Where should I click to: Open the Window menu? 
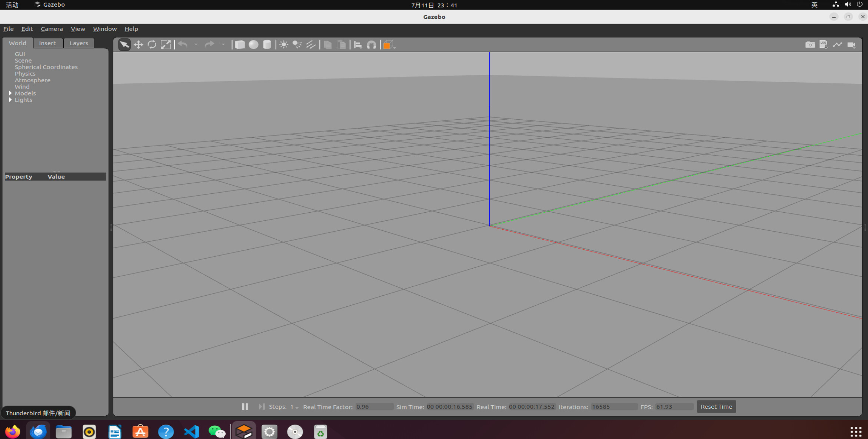click(x=105, y=29)
